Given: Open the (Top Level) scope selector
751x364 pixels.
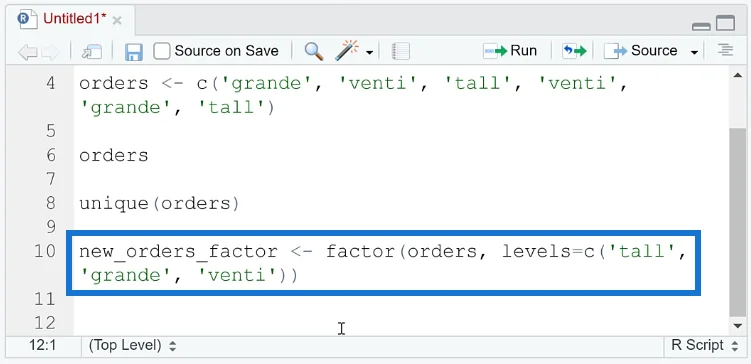Looking at the screenshot, I should click(133, 345).
